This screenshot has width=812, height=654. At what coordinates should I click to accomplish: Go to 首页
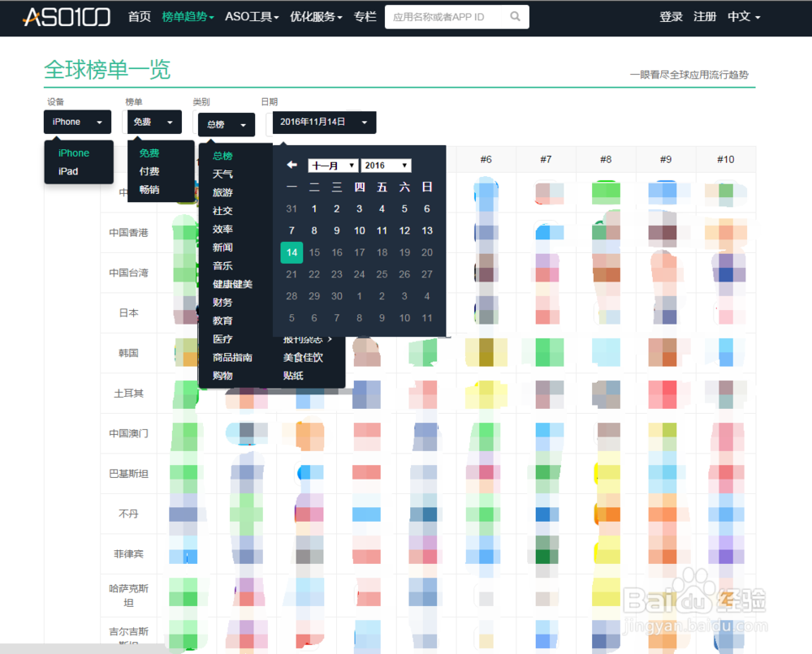click(x=140, y=17)
